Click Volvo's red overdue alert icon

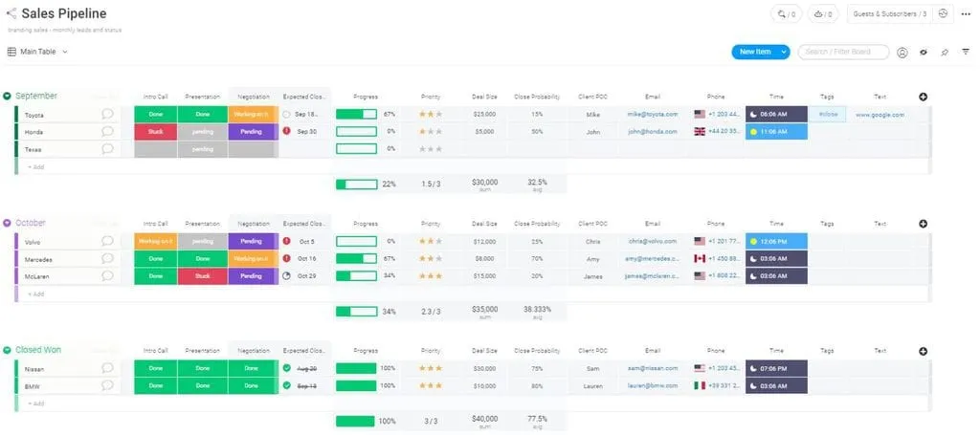pyautogui.click(x=286, y=241)
